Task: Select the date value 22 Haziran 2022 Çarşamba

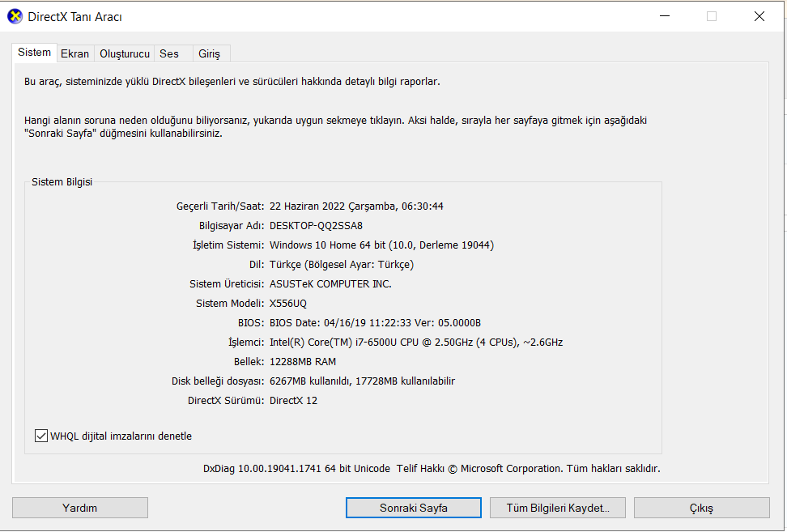Action: pyautogui.click(x=356, y=206)
